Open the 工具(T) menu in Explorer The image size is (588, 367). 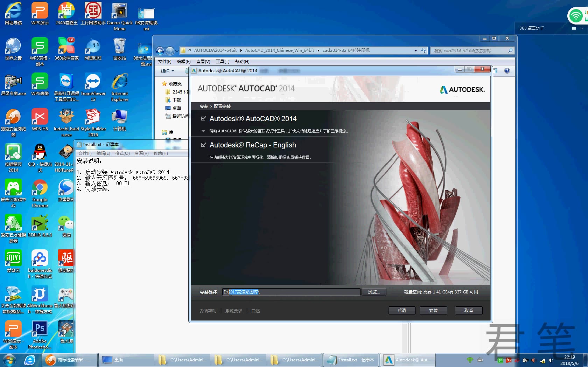coord(222,61)
